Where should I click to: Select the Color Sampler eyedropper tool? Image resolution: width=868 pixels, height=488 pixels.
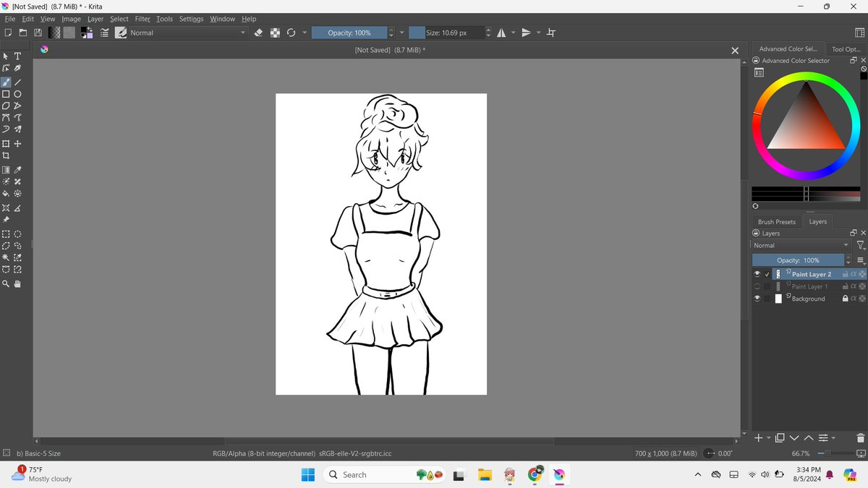[x=18, y=170]
